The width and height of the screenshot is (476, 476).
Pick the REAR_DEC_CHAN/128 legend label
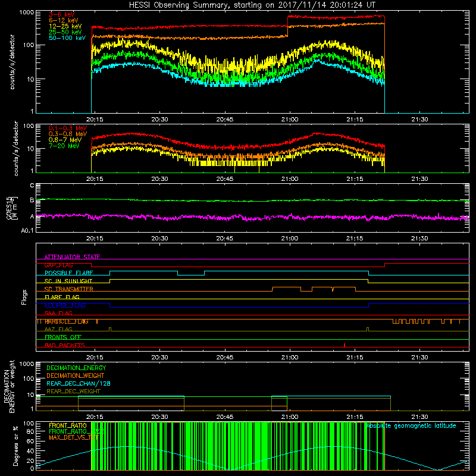coord(79,384)
